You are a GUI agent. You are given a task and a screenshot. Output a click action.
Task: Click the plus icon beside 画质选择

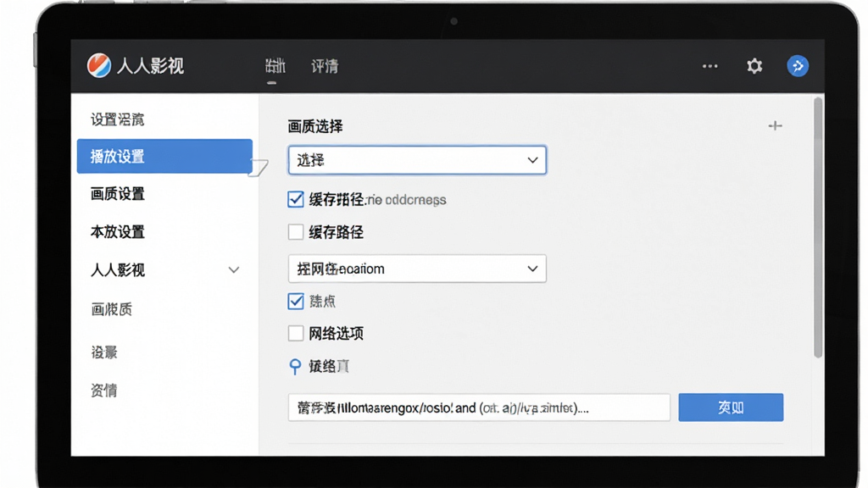tap(775, 126)
